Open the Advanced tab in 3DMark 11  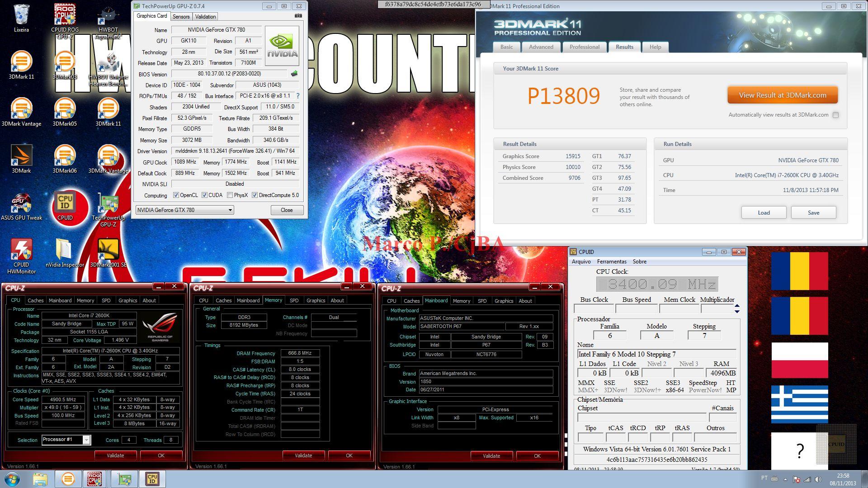[541, 47]
